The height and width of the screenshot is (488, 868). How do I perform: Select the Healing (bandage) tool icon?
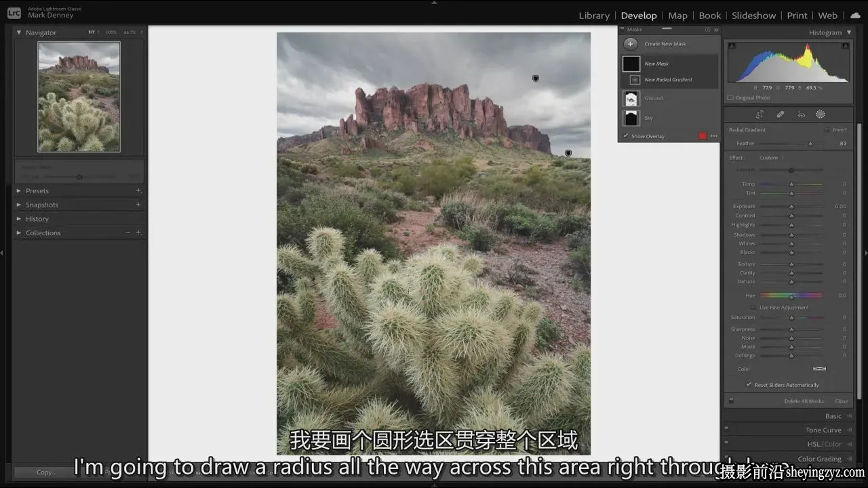781,115
